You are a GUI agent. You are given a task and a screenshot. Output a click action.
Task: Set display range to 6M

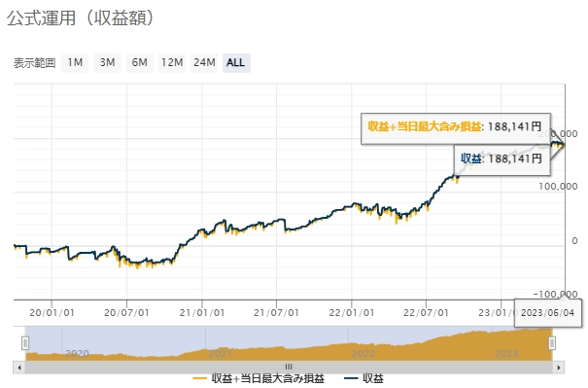tap(140, 62)
